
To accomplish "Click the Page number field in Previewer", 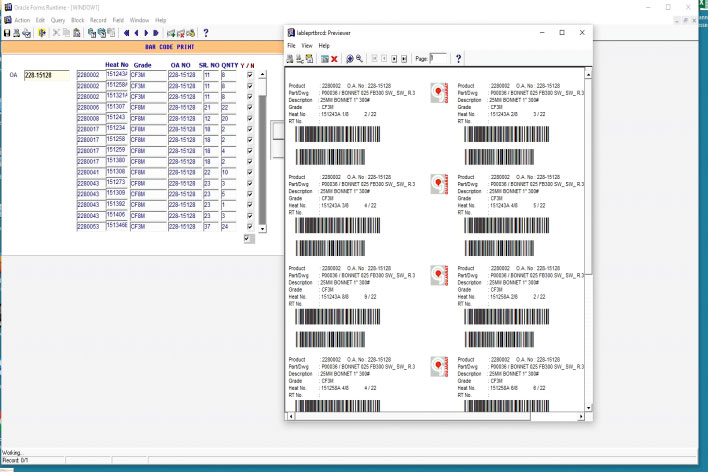I will (x=438, y=59).
